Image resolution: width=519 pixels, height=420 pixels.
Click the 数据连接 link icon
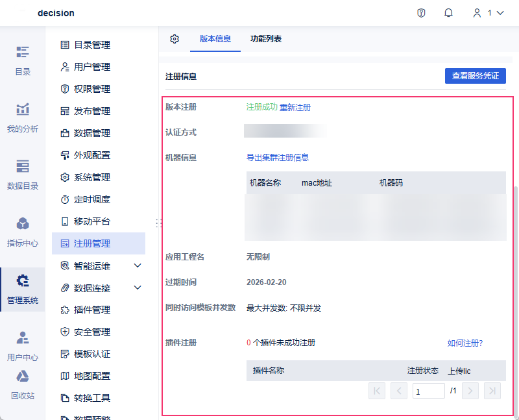click(x=65, y=288)
